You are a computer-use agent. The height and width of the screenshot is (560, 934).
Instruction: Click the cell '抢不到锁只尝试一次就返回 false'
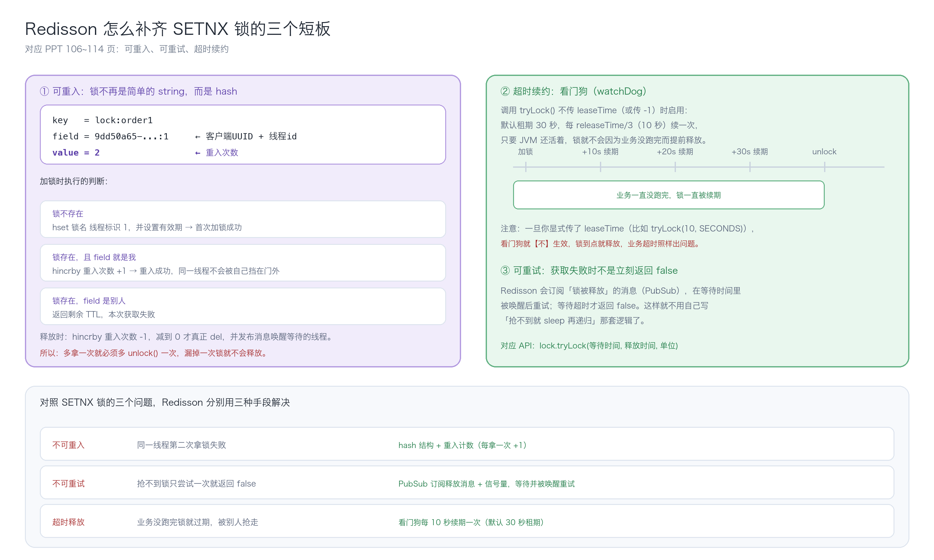(x=196, y=483)
